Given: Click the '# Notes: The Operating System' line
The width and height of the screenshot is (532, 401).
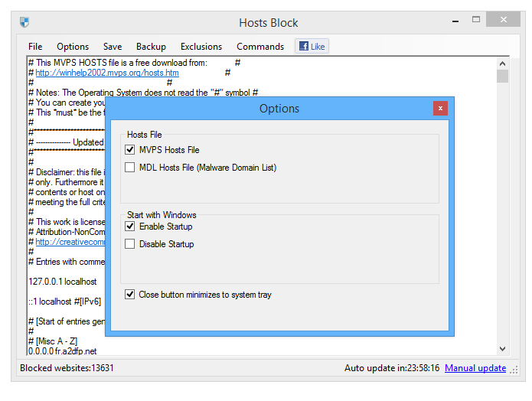Looking at the screenshot, I should [143, 93].
